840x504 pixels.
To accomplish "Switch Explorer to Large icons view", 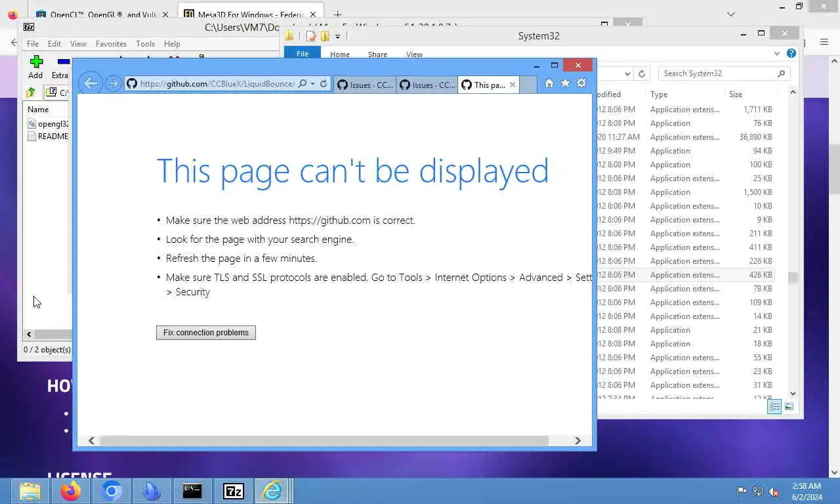I will tap(789, 407).
